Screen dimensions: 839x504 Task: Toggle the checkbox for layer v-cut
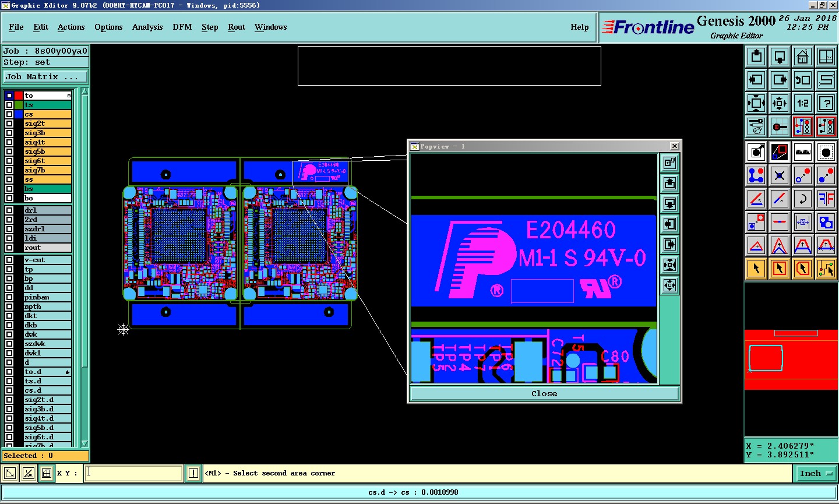[x=9, y=260]
